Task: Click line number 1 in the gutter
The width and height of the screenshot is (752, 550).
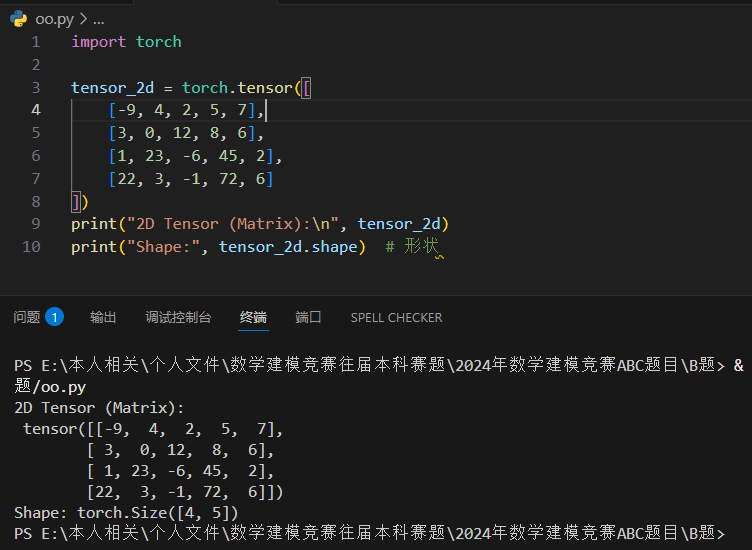Action: [x=36, y=42]
